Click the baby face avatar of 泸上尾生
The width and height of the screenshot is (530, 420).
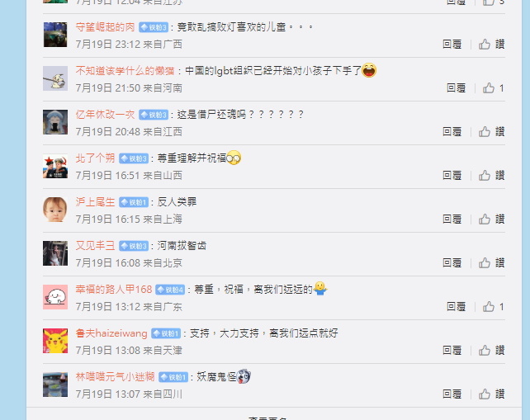tap(55, 210)
